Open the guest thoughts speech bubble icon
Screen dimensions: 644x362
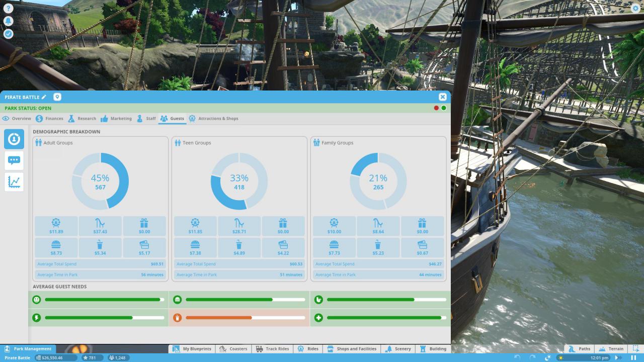14,160
